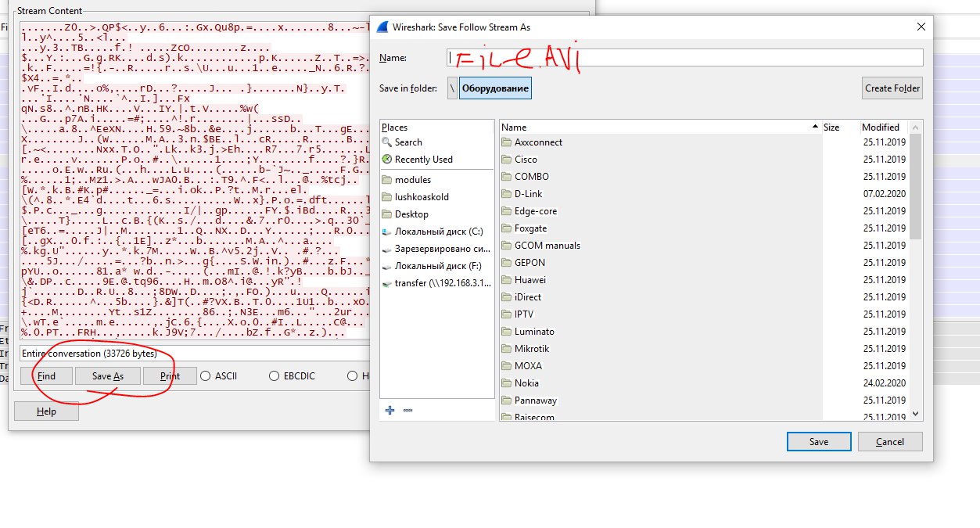Viewport: 980px width, 528px height.
Task: Click the 07.02.2020 date for D-Link
Action: (x=885, y=194)
